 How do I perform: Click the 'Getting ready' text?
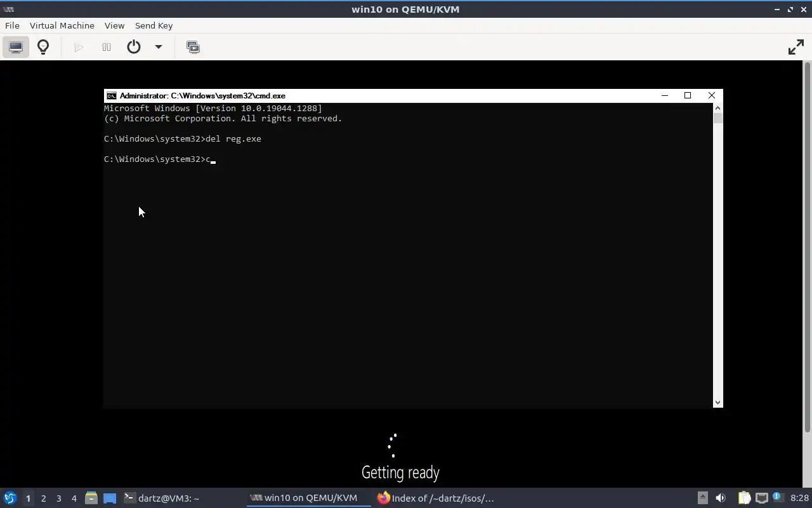[400, 472]
